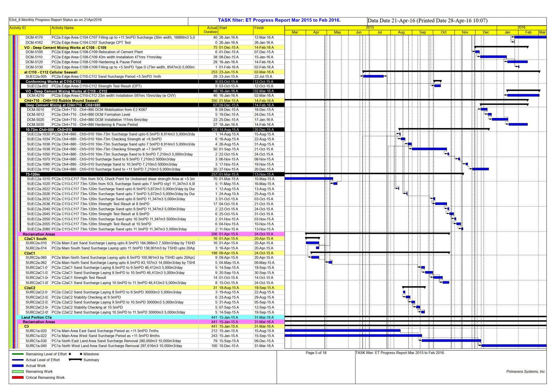Click the Summary bar legend symbol
Screen dimensions: 555x392
(x=75, y=360)
